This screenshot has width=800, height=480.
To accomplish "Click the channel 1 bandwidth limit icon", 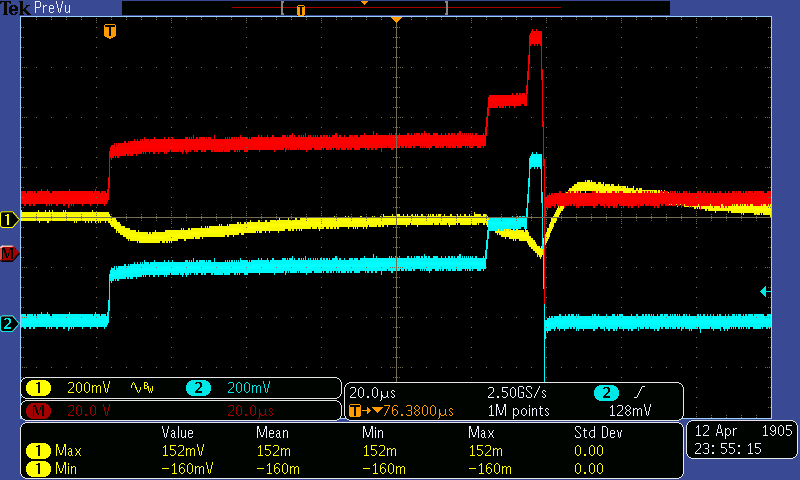I will click(142, 388).
